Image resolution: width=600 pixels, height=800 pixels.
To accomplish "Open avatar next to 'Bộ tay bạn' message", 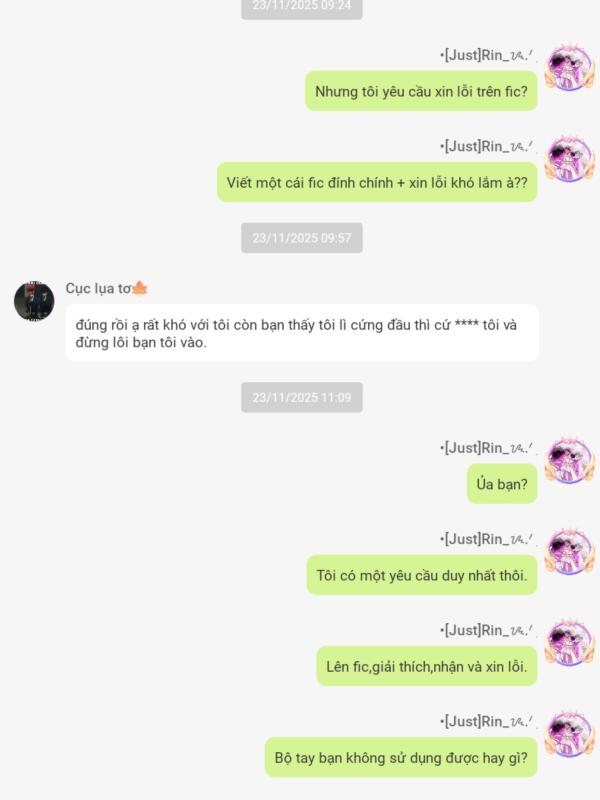I will coord(569,734).
